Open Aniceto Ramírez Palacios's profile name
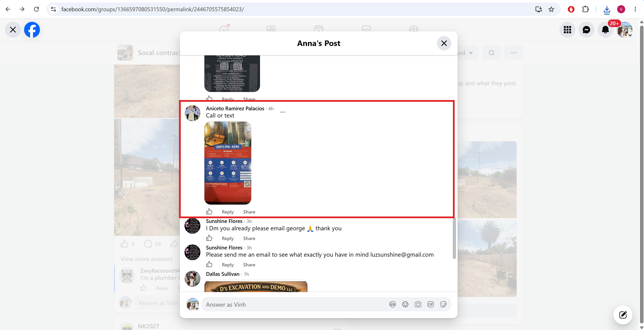 click(x=235, y=108)
